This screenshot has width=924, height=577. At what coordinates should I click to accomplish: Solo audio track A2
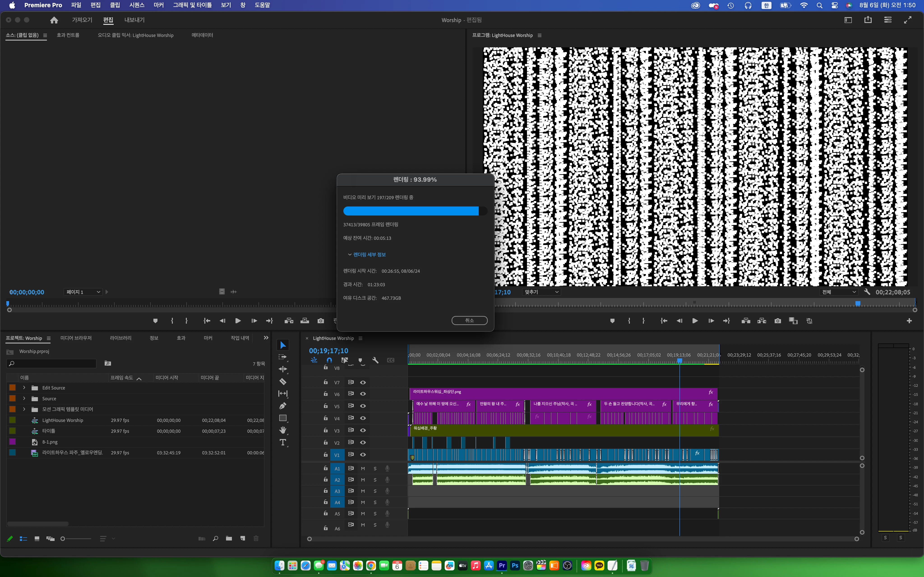pos(375,480)
